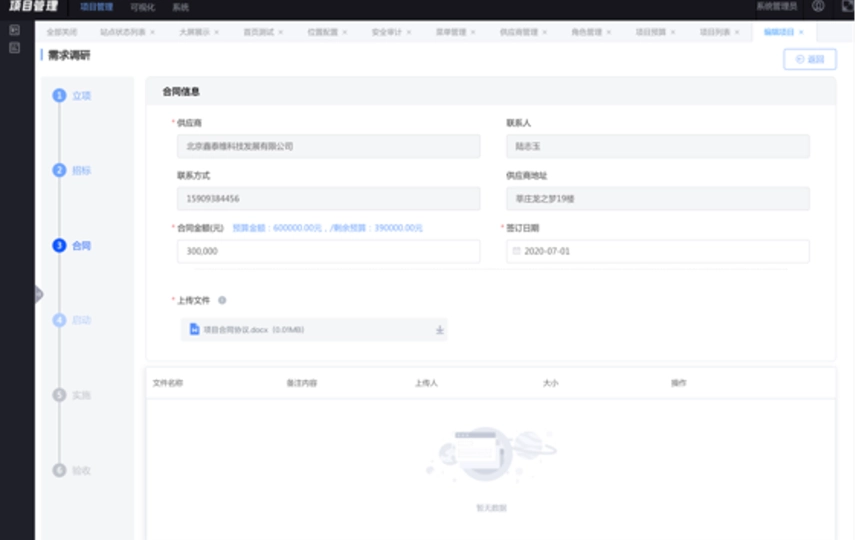Click the help icon beside 上传文件
856x540 pixels.
click(x=222, y=300)
